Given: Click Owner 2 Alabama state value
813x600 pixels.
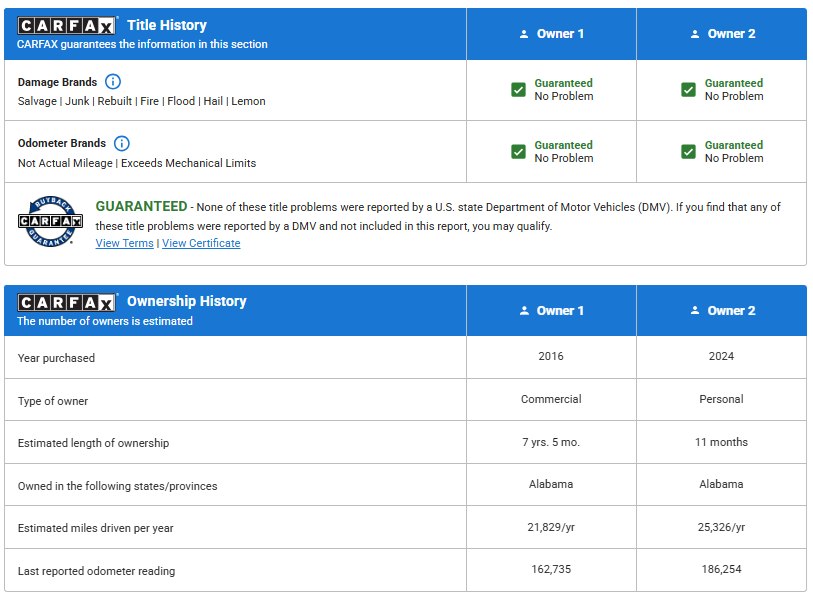Looking at the screenshot, I should coord(721,484).
